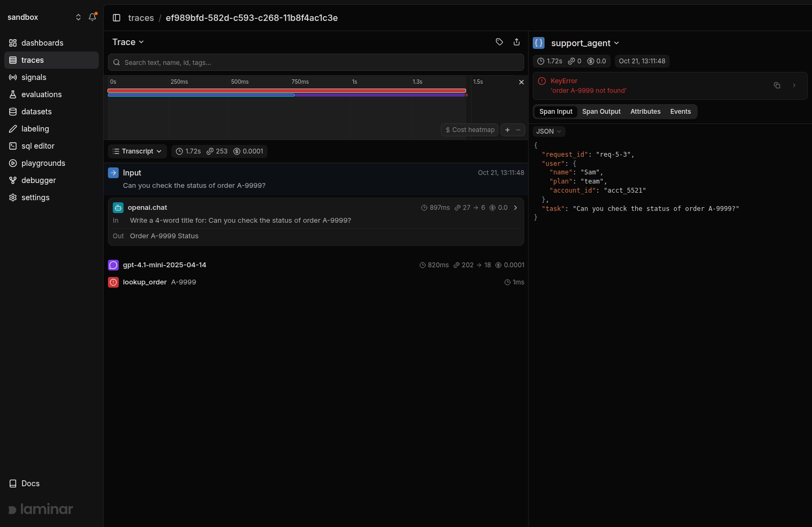Screen dimensions: 812x527
Task: Change the JSON format dropdown
Action: pyautogui.click(x=549, y=131)
